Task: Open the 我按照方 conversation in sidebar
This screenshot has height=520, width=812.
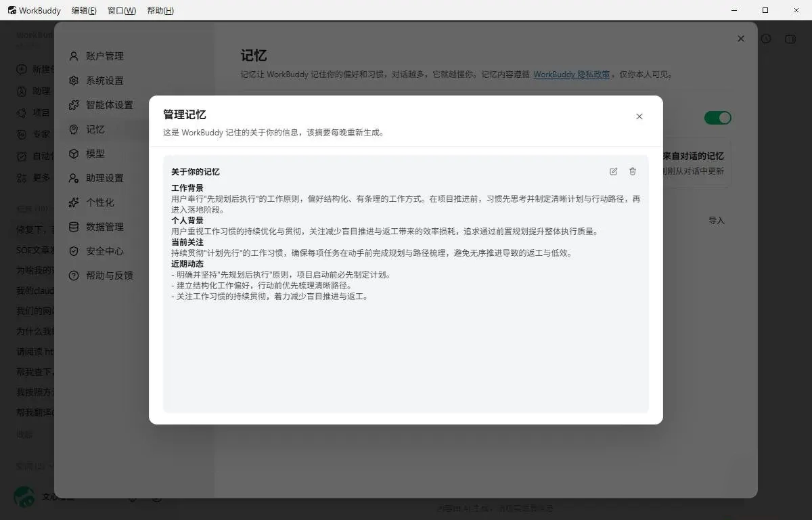Action: point(35,392)
